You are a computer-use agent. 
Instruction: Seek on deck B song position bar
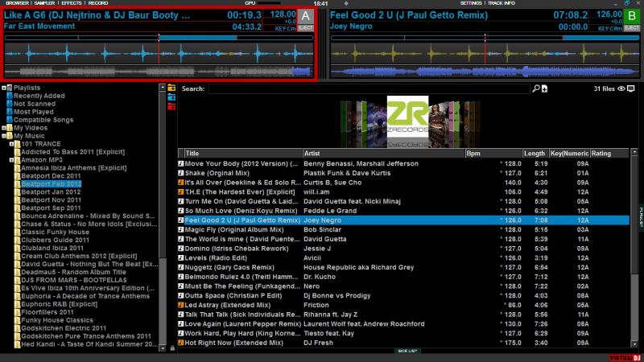point(485,38)
